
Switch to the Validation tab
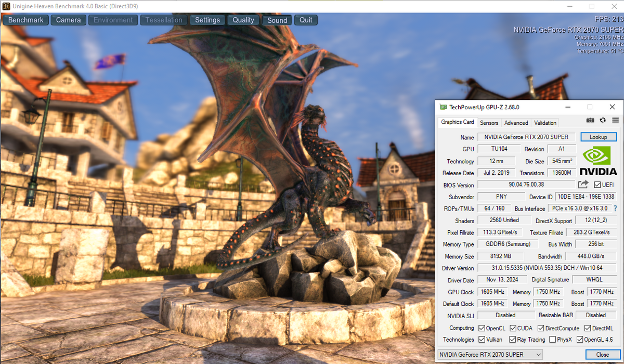coord(545,123)
